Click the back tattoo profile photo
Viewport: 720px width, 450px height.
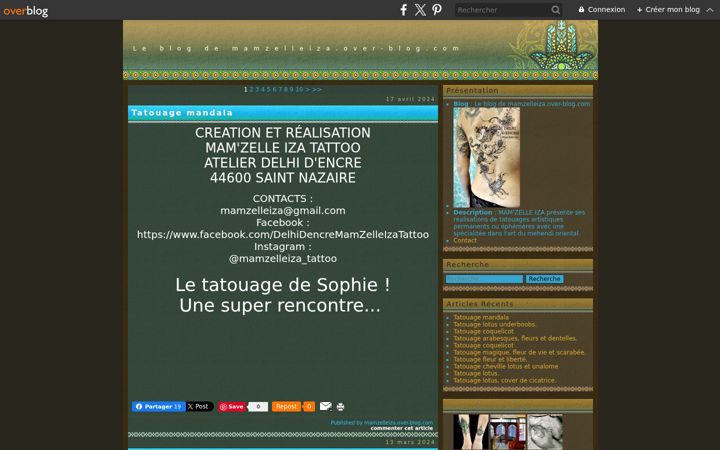pos(487,158)
